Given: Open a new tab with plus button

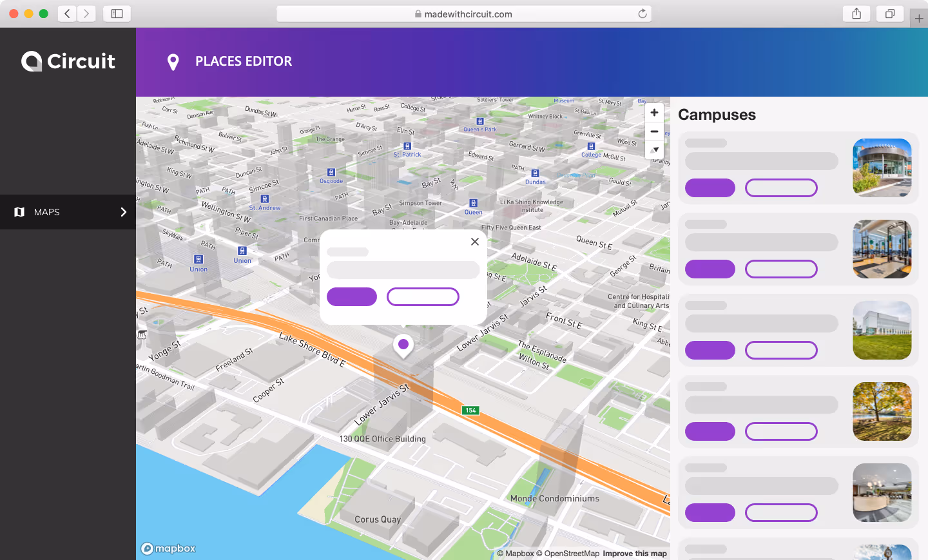Looking at the screenshot, I should [x=919, y=19].
